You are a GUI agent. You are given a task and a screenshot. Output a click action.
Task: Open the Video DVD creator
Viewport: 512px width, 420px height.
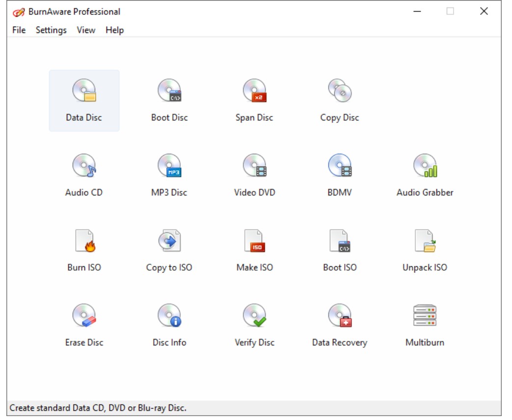[254, 172]
